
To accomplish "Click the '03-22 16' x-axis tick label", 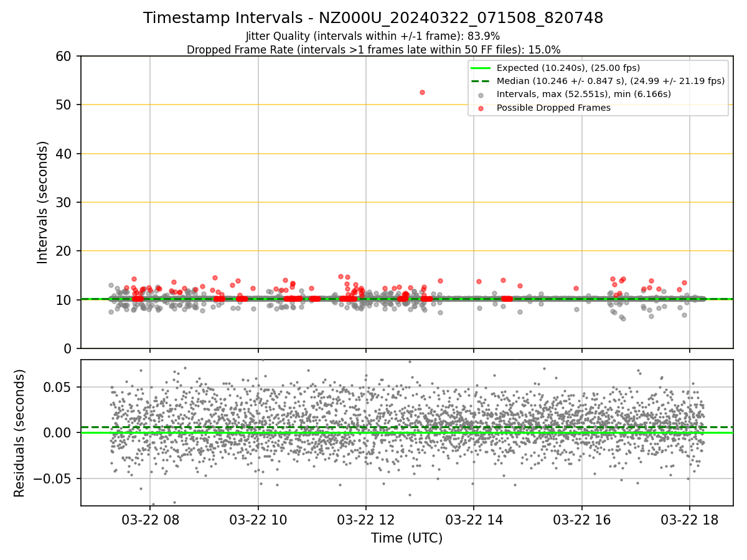I will [581, 520].
